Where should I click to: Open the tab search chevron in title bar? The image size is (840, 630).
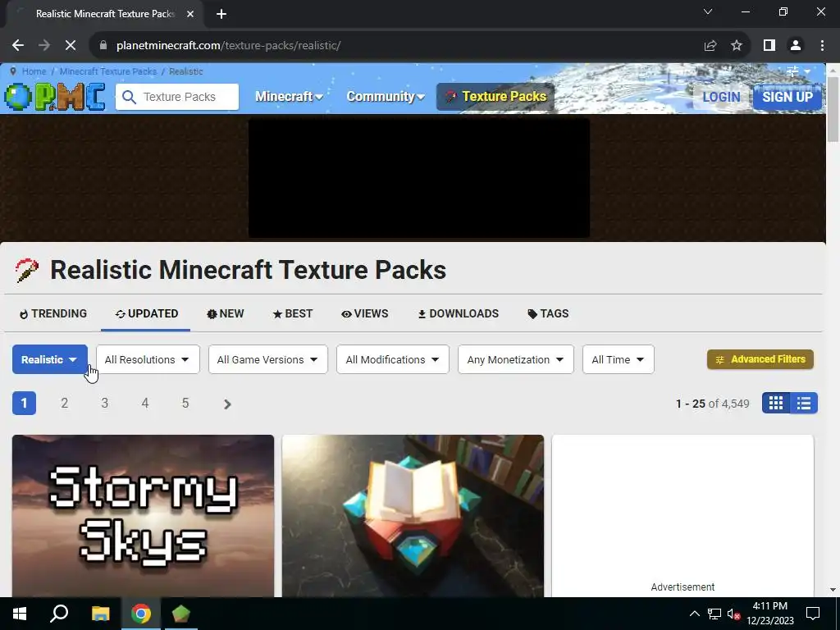pyautogui.click(x=708, y=11)
